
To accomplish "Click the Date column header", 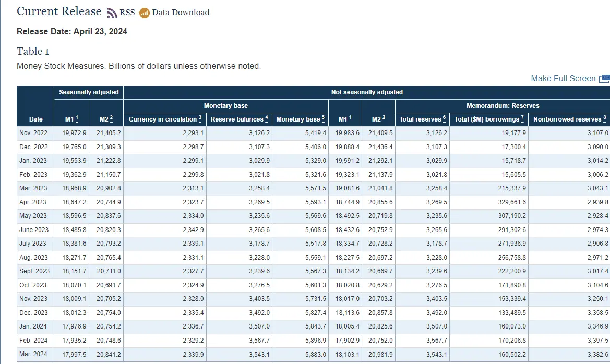I will [x=35, y=119].
